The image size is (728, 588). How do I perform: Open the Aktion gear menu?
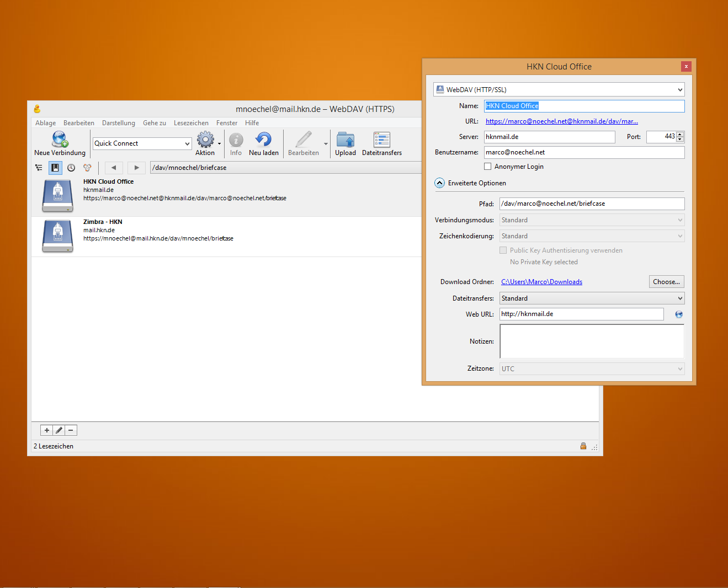pyautogui.click(x=206, y=140)
